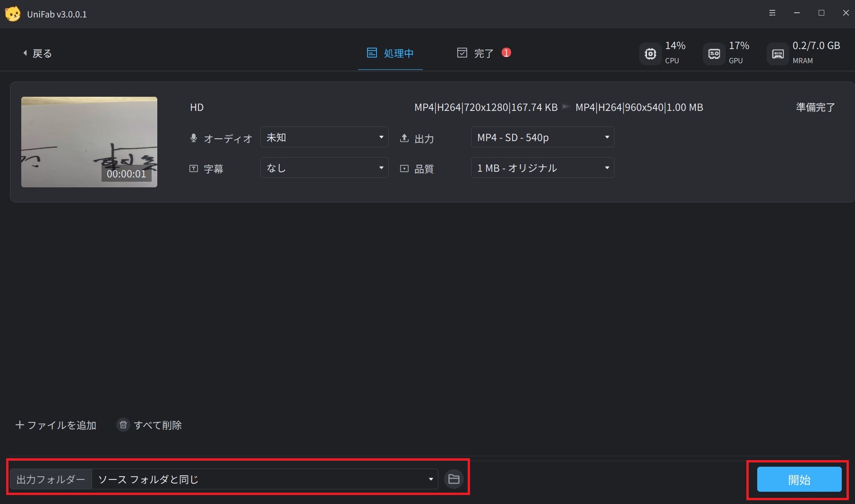Maximize the UniFab window
Image resolution: width=855 pixels, height=504 pixels.
tap(821, 13)
